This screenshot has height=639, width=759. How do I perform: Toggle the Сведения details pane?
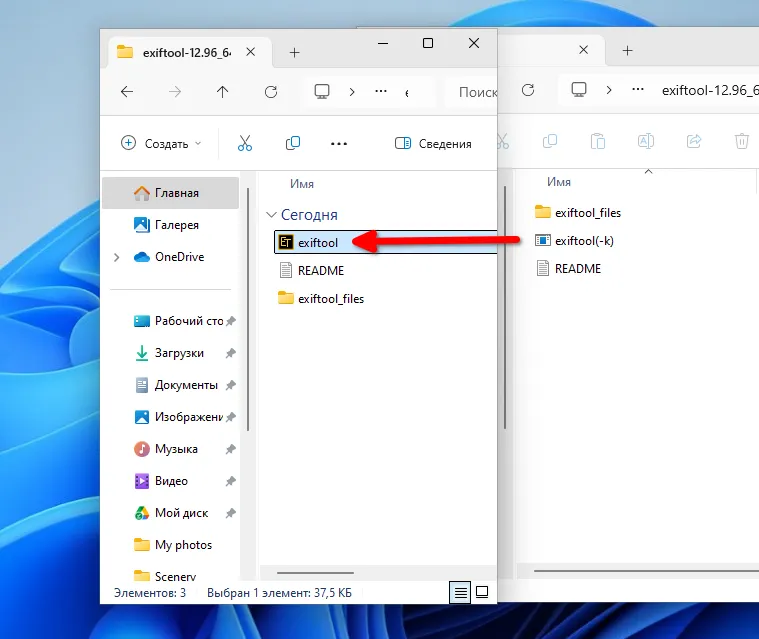[433, 143]
